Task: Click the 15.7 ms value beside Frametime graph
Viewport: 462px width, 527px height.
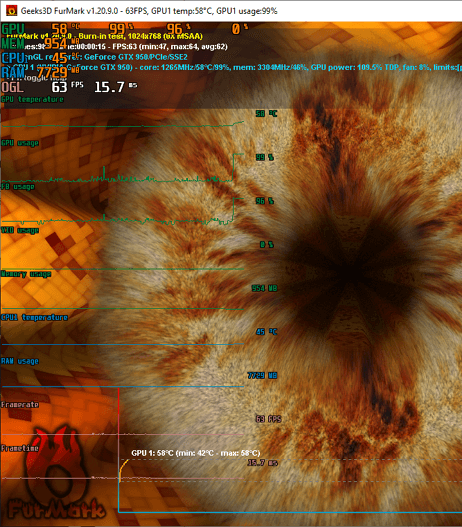Action: click(263, 463)
